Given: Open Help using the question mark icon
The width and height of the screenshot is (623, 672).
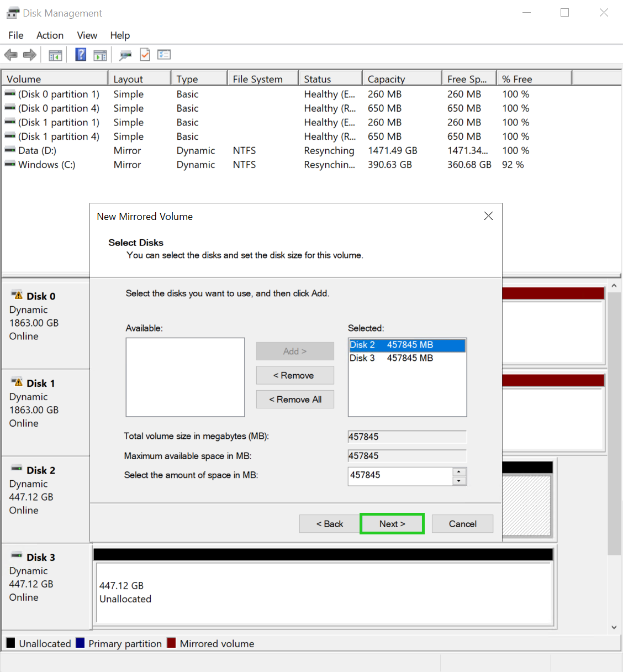Looking at the screenshot, I should click(81, 54).
